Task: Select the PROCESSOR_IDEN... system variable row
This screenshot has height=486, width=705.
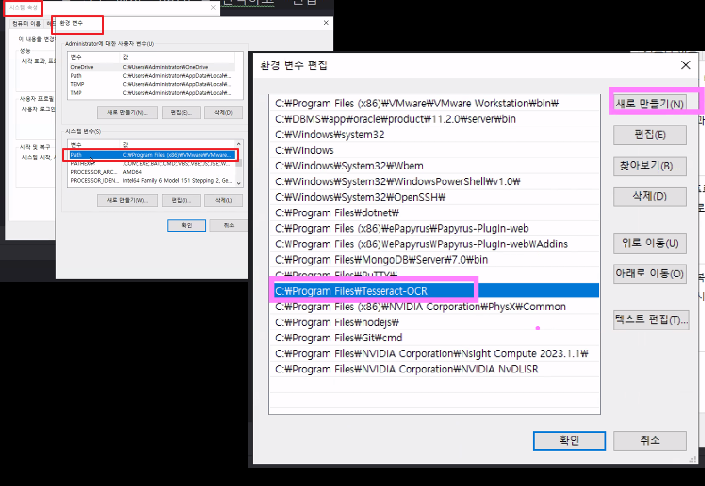Action: pos(152,180)
